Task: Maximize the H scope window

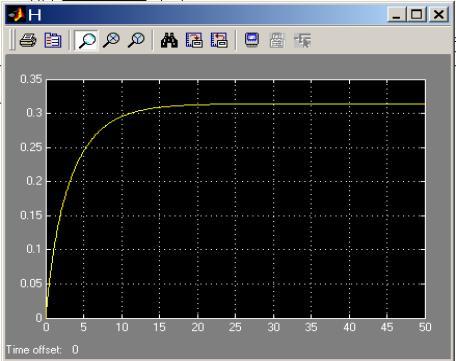Action: coord(417,15)
